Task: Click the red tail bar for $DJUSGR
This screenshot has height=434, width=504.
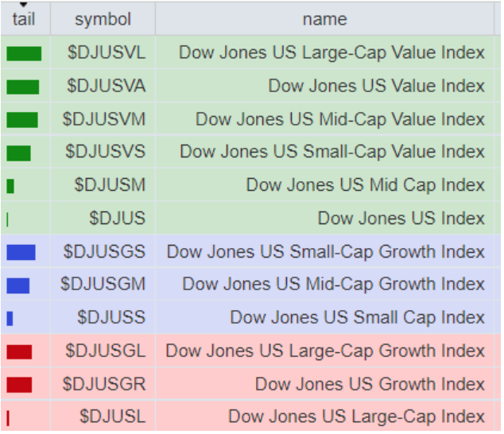Action: [x=19, y=385]
